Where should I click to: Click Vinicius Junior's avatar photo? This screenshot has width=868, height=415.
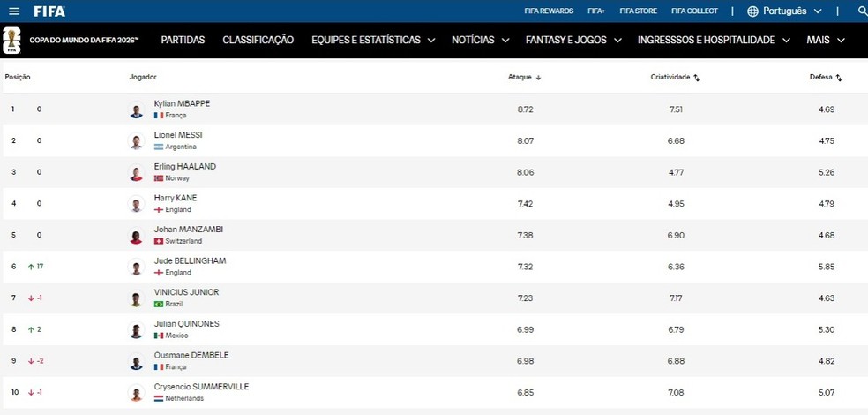136,298
